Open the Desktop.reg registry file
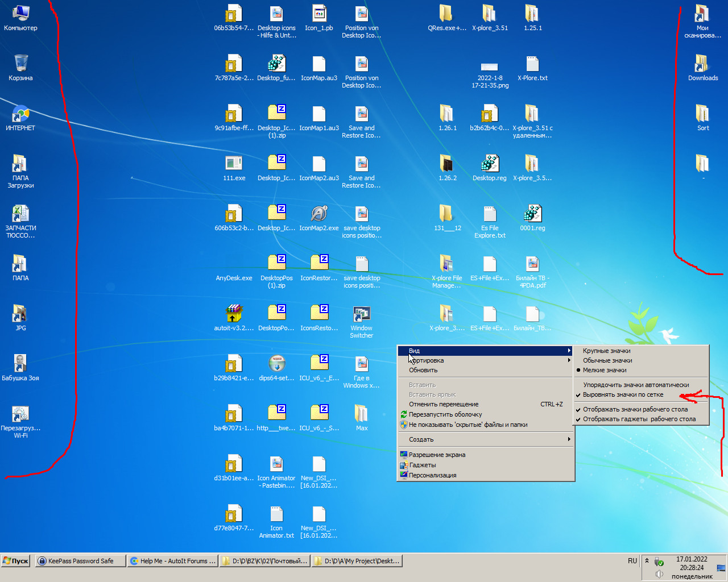Image resolution: width=728 pixels, height=582 pixels. [489, 163]
